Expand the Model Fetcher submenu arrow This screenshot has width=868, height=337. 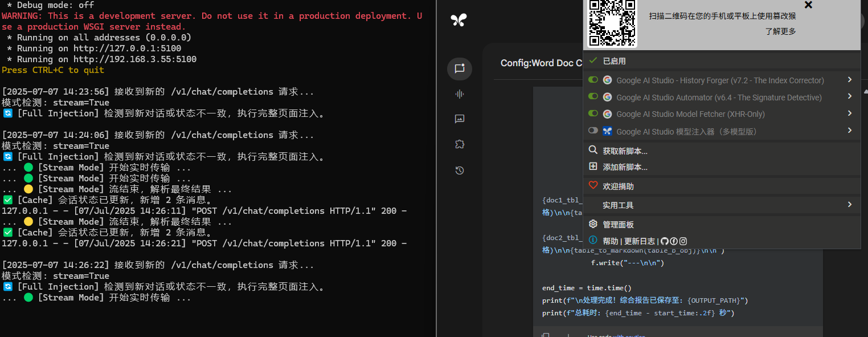(850, 113)
